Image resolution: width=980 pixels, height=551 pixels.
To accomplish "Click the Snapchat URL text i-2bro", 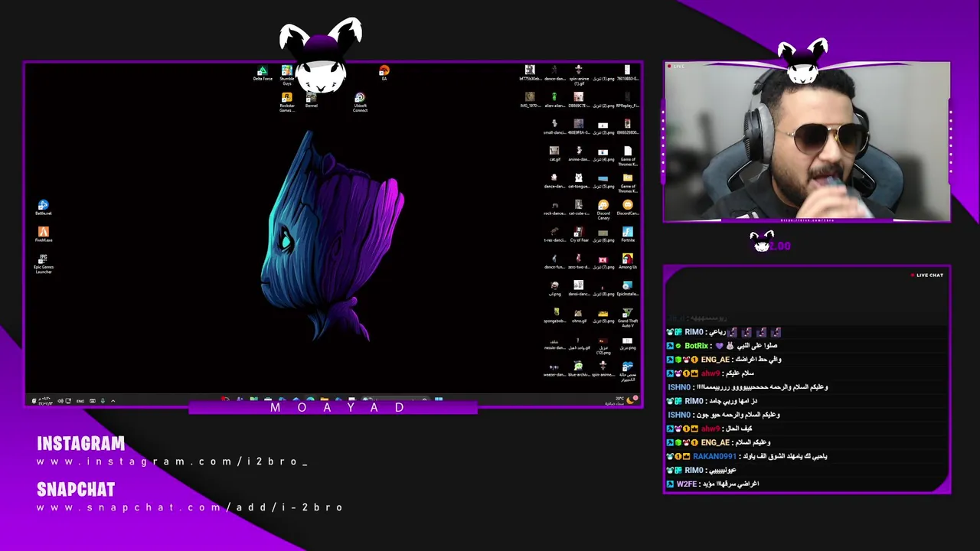I will [x=190, y=507].
